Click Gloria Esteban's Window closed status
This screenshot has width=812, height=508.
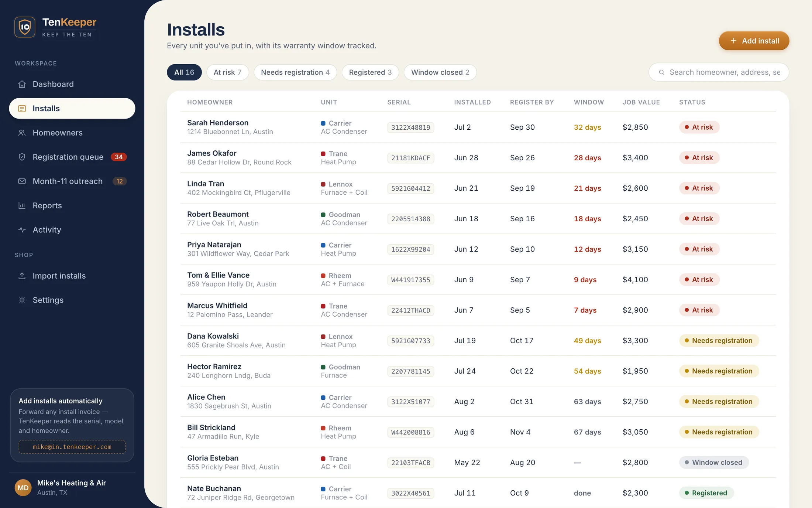click(x=713, y=463)
